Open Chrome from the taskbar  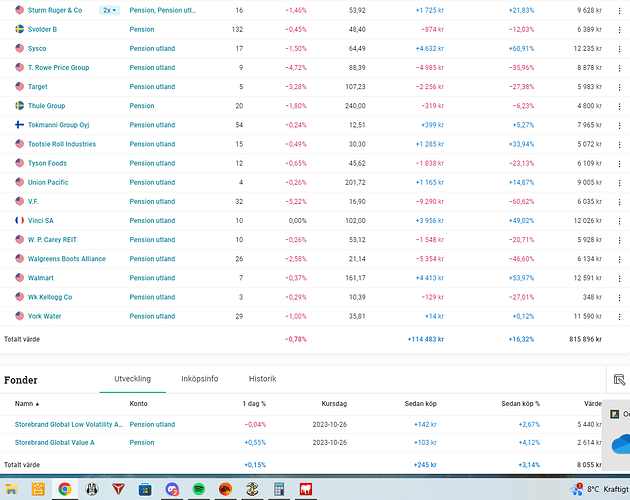64,489
